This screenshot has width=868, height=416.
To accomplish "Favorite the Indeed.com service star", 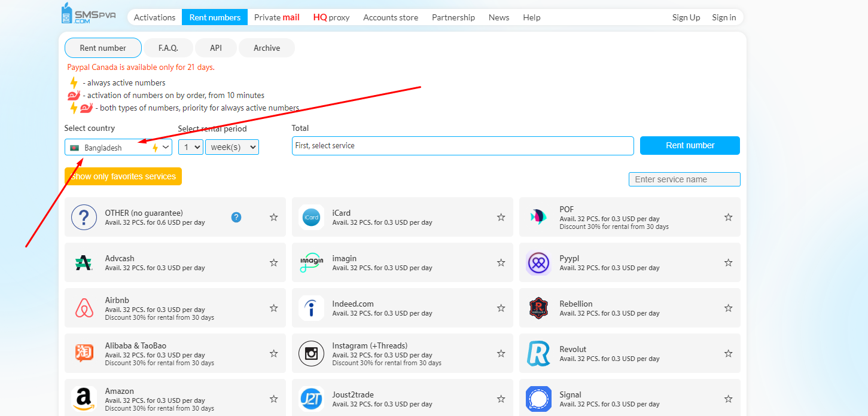I will coord(501,308).
